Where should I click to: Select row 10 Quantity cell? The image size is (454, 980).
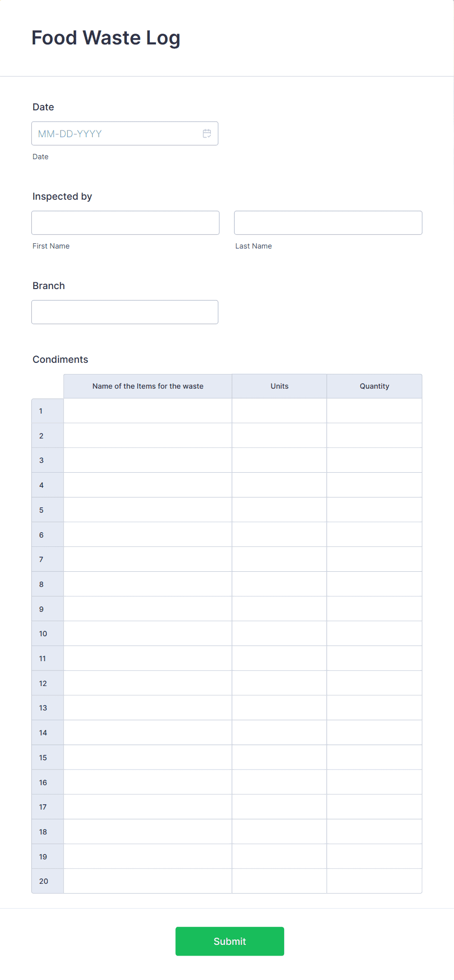[374, 633]
